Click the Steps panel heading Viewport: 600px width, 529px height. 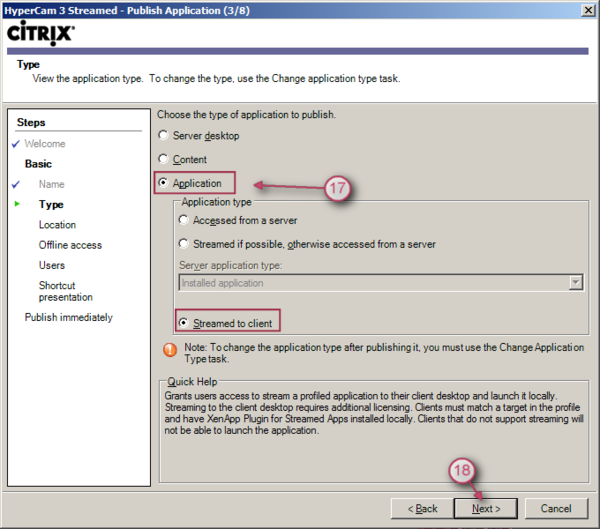(31, 122)
